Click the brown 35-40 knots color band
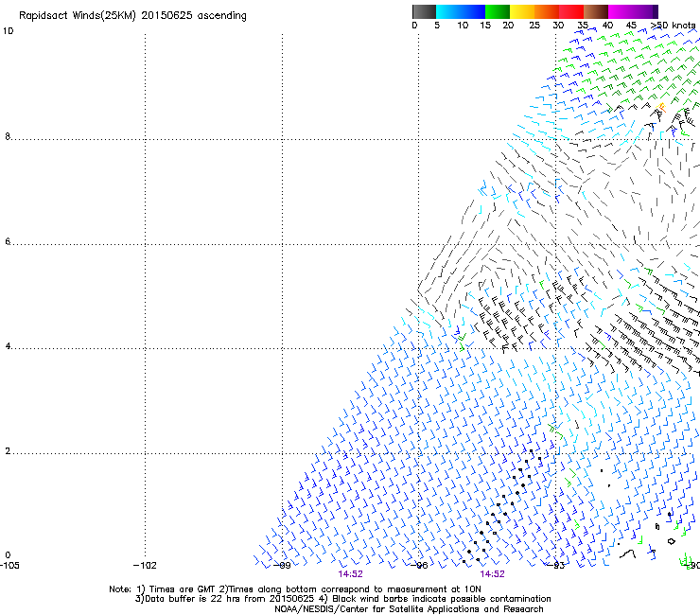700x615 pixels. [596, 11]
